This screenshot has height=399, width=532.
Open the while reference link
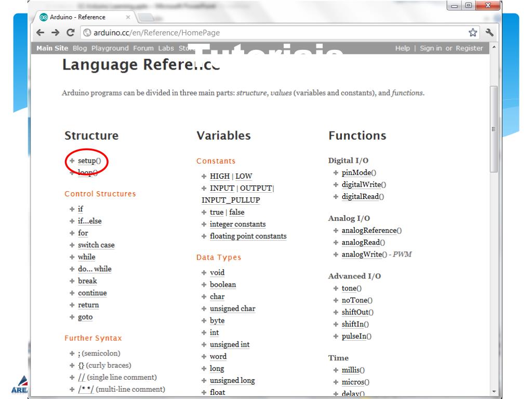87,257
